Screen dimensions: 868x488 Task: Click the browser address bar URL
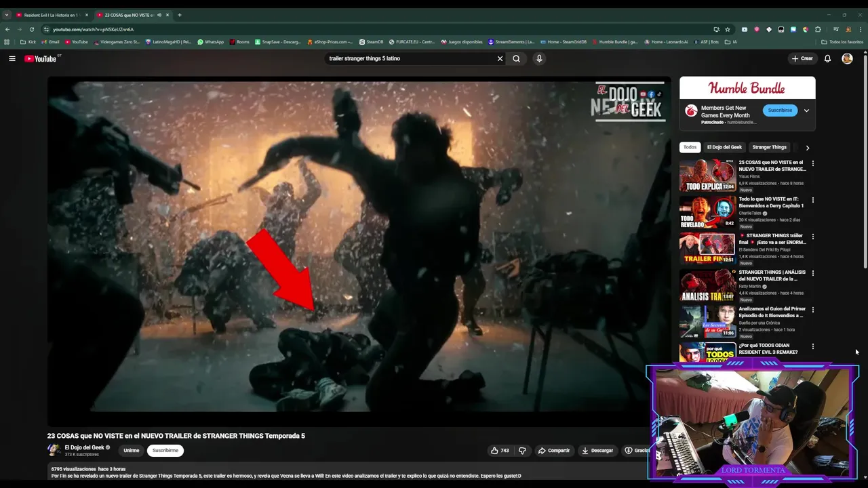click(93, 29)
